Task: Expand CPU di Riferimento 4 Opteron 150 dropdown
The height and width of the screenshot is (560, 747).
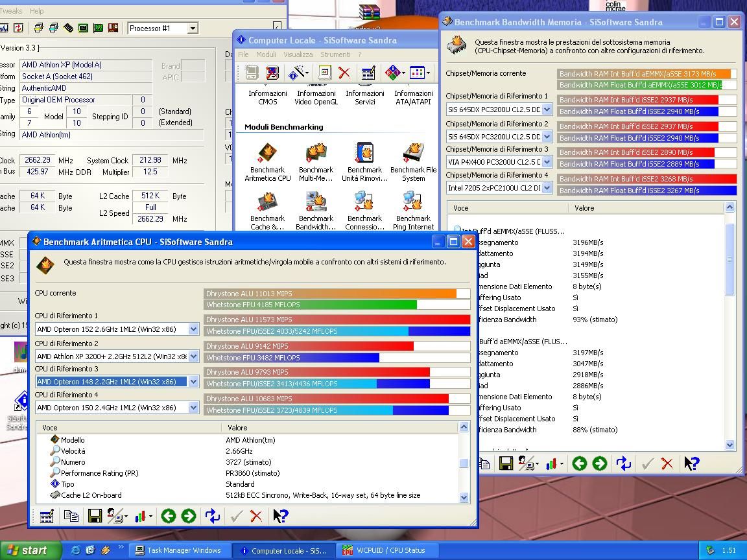Action: click(193, 408)
